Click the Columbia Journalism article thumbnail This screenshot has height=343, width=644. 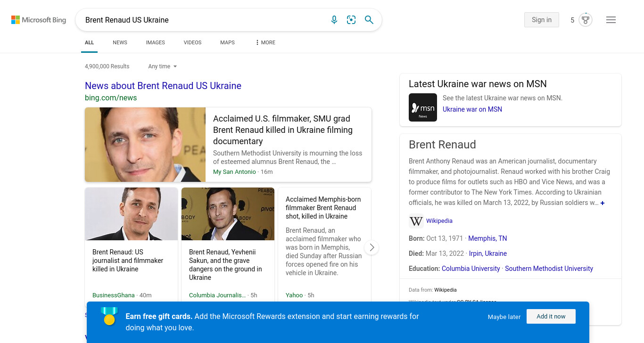click(228, 214)
